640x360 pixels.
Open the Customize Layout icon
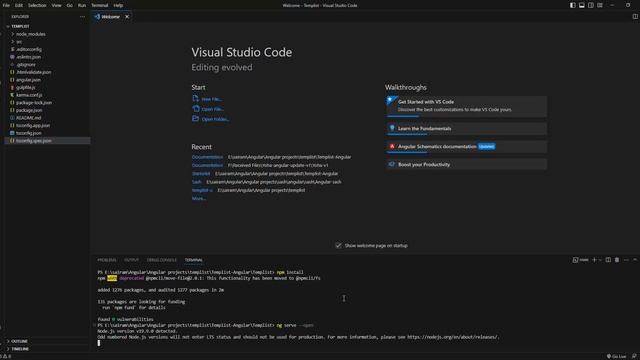[x=600, y=5]
